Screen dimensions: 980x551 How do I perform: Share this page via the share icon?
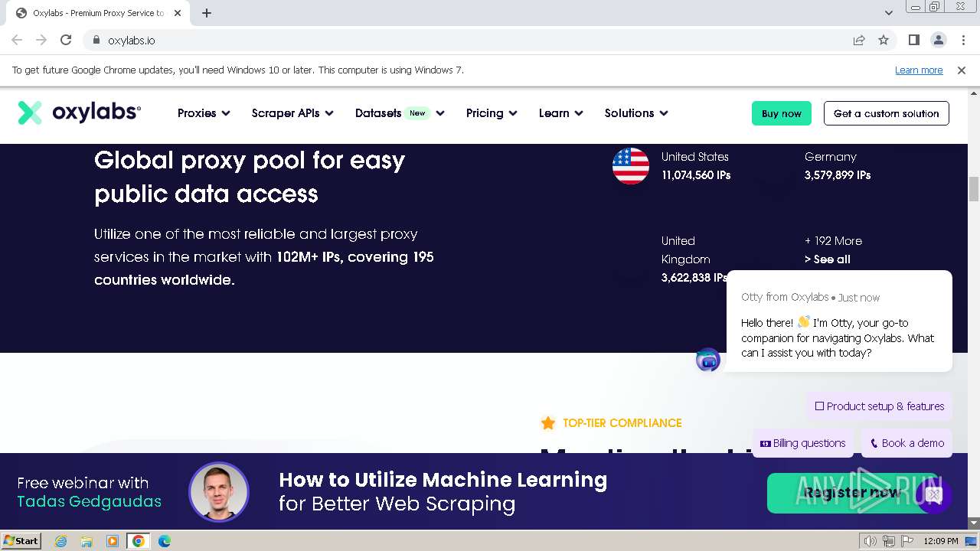[x=859, y=40]
